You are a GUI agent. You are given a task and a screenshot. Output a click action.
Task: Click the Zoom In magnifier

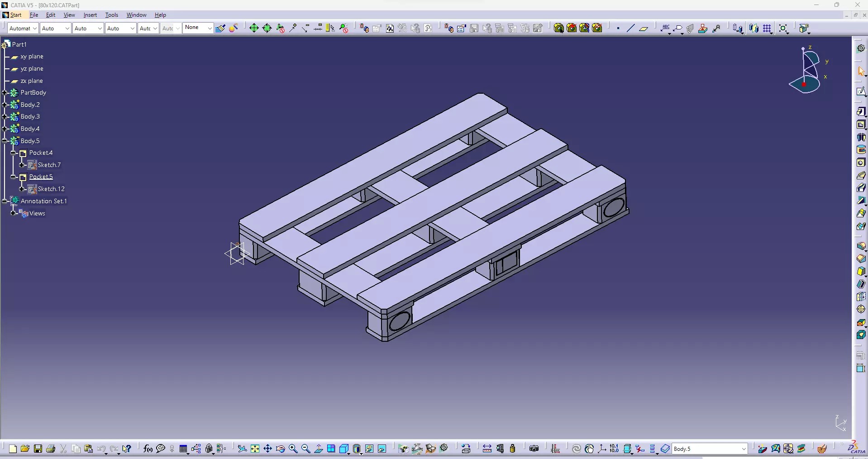coord(293,449)
